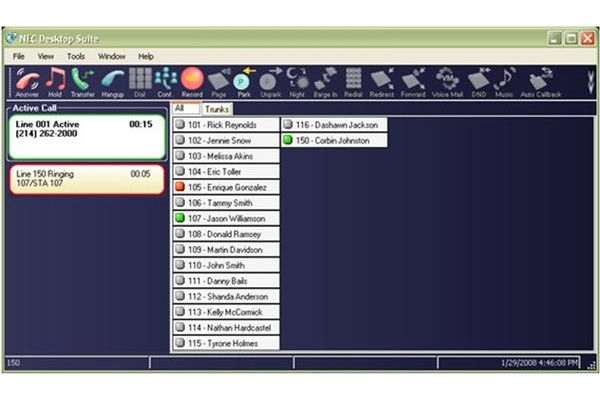Select extension 106 - Tammy Smith
Image resolution: width=600 pixels, height=400 pixels.
pos(226,203)
